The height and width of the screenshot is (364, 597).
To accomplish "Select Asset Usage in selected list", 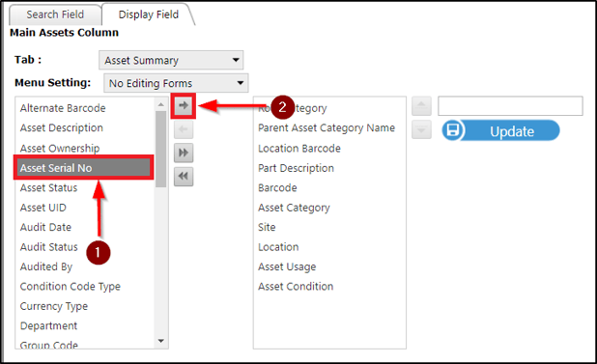I will [x=287, y=267].
